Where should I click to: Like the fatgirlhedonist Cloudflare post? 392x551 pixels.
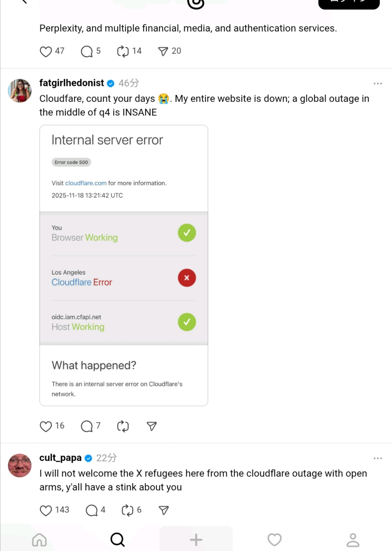46,426
